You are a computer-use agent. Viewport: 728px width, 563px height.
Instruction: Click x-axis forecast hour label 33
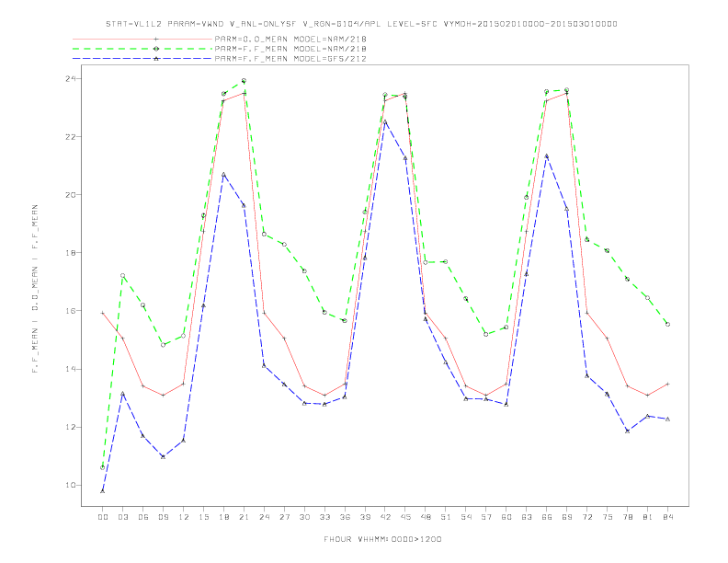click(x=324, y=517)
